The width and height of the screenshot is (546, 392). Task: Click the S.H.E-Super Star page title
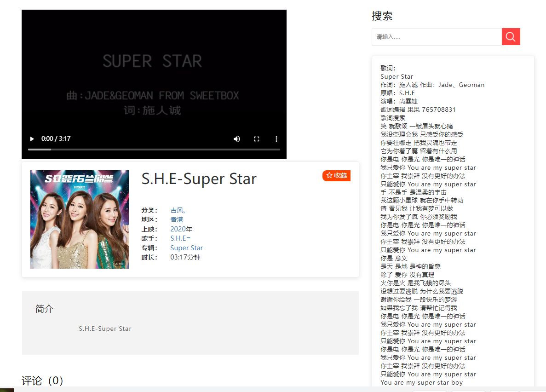pyautogui.click(x=199, y=179)
